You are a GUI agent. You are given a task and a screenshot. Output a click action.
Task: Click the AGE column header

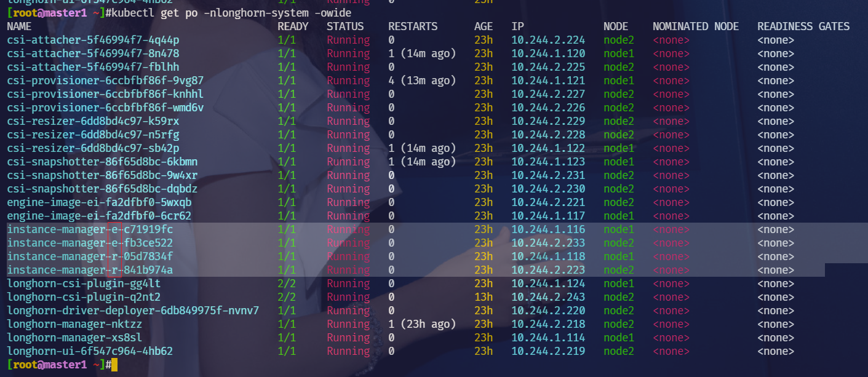(x=484, y=26)
